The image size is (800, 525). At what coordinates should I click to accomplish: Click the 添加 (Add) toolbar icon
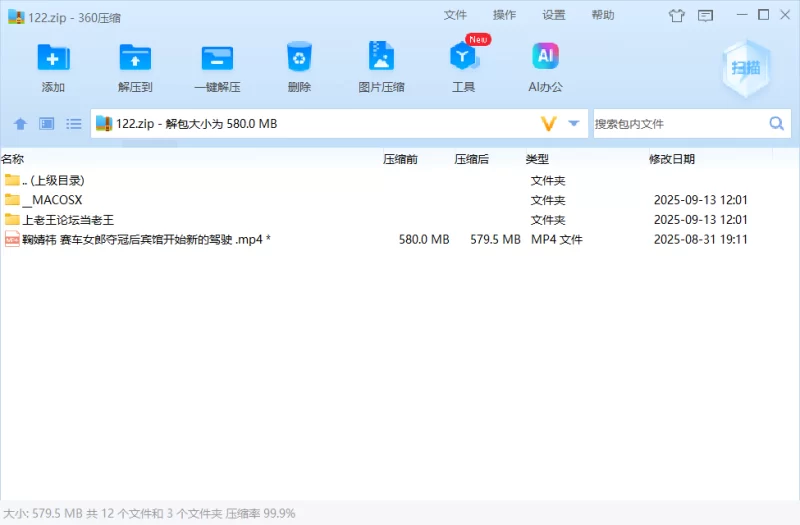click(x=53, y=57)
